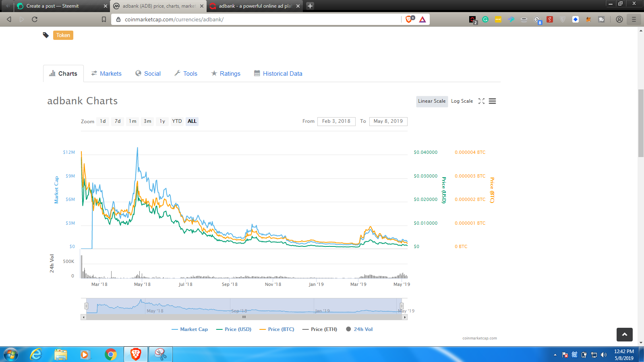Image resolution: width=644 pixels, height=362 pixels.
Task: Switch chart to Linear Scale
Action: pyautogui.click(x=432, y=101)
